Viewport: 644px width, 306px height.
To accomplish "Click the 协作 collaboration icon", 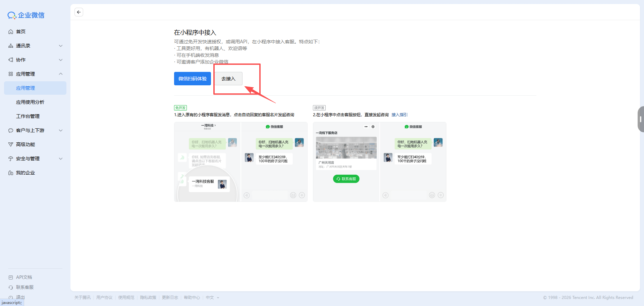I will (x=11, y=60).
